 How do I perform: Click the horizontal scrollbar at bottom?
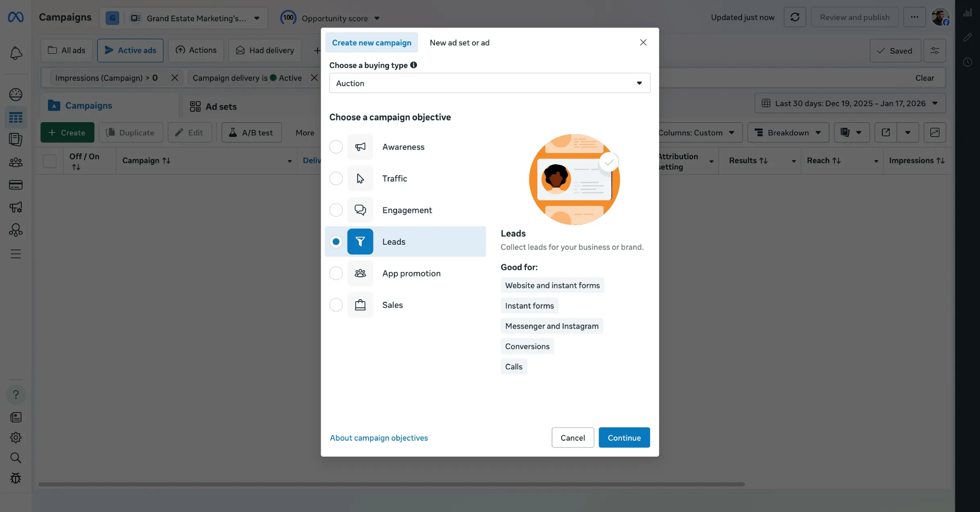(391, 484)
